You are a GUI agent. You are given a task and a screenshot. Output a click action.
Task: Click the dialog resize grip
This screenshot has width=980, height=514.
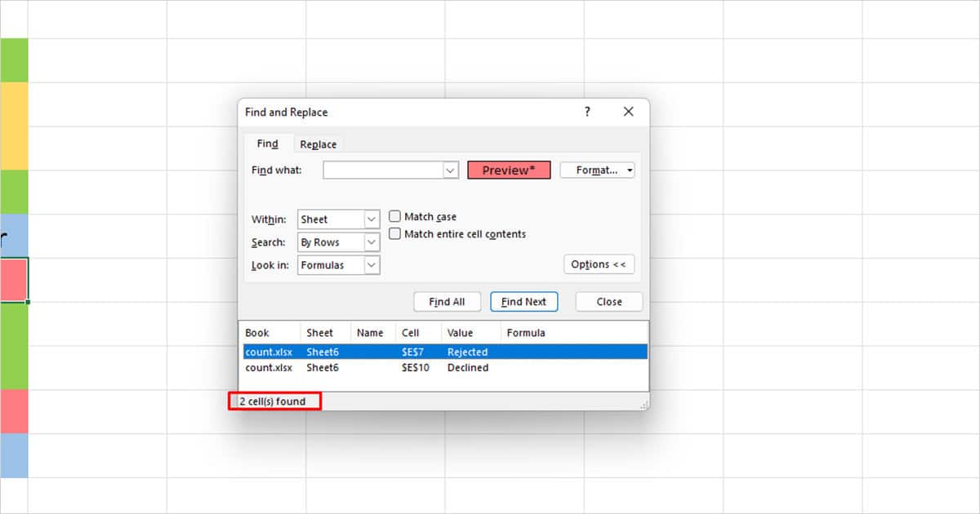tap(642, 405)
